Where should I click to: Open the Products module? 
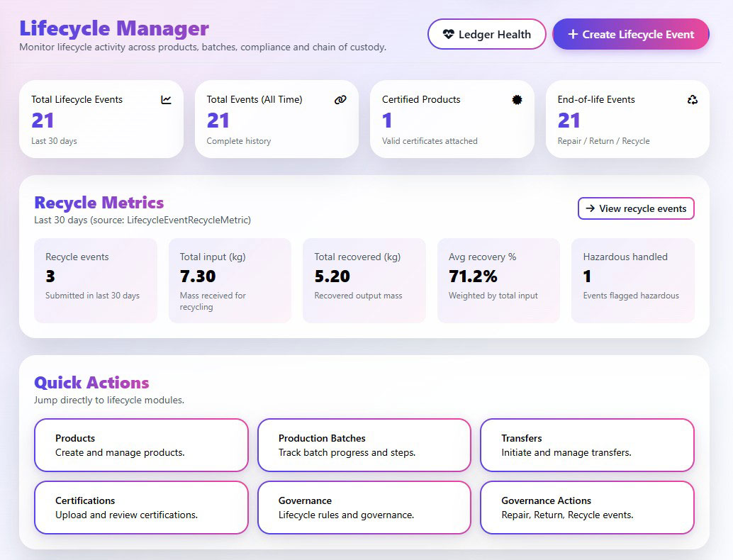point(140,445)
